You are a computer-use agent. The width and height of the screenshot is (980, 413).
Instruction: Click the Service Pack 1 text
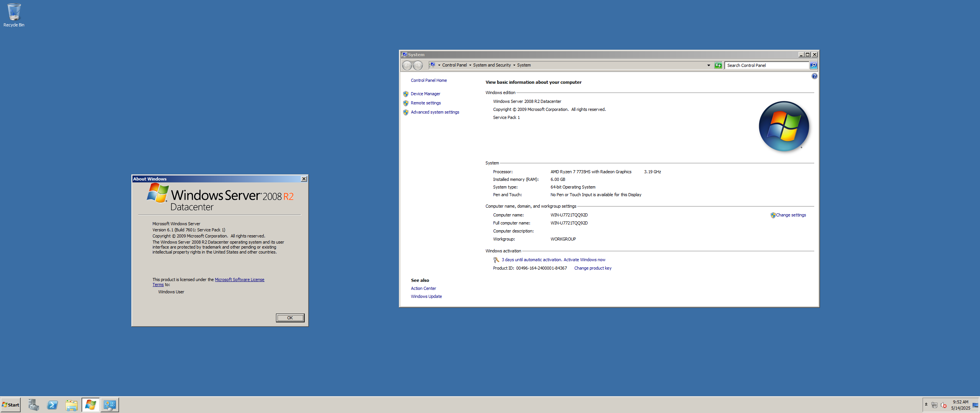(x=506, y=117)
